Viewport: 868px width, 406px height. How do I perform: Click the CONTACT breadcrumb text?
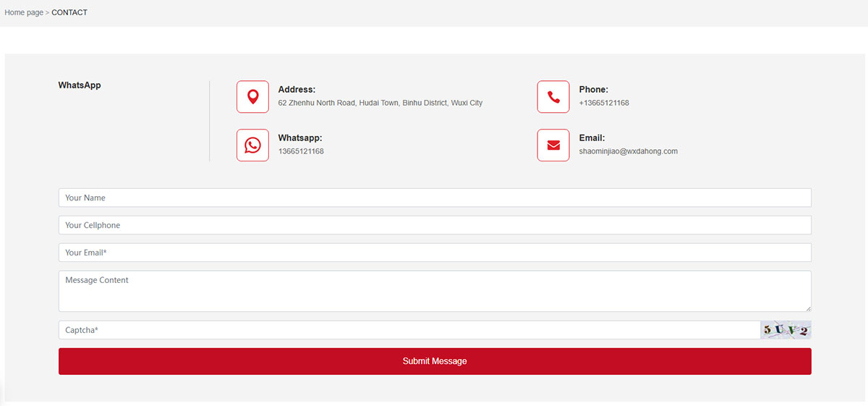tap(69, 12)
